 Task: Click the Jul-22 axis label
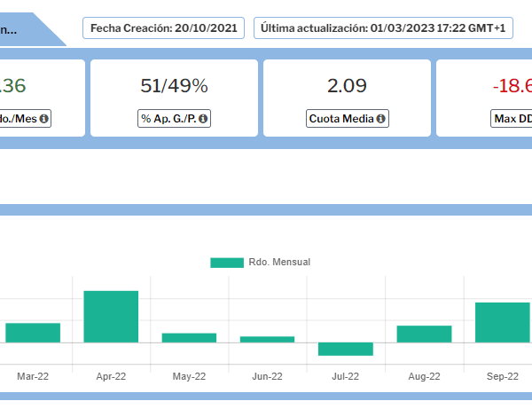pos(346,376)
